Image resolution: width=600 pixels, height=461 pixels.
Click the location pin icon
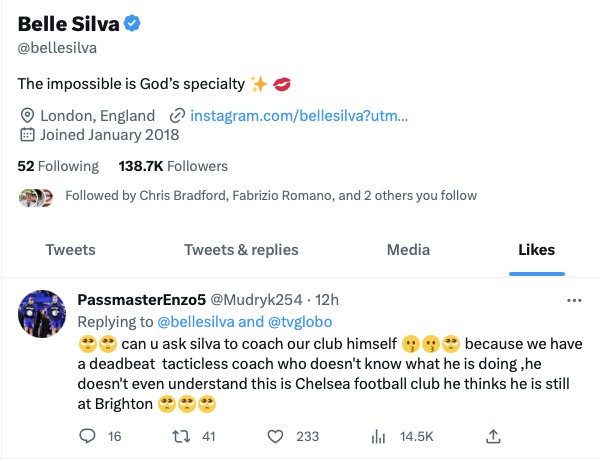pos(26,115)
